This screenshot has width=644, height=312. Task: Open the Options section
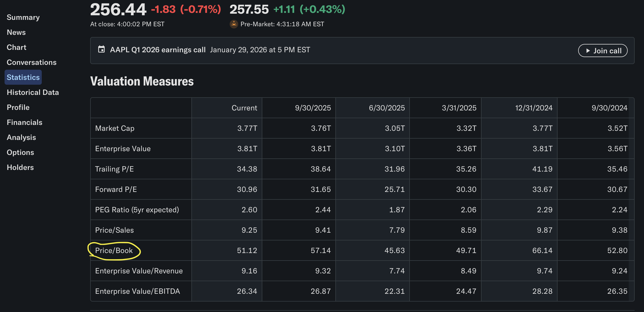pos(20,153)
